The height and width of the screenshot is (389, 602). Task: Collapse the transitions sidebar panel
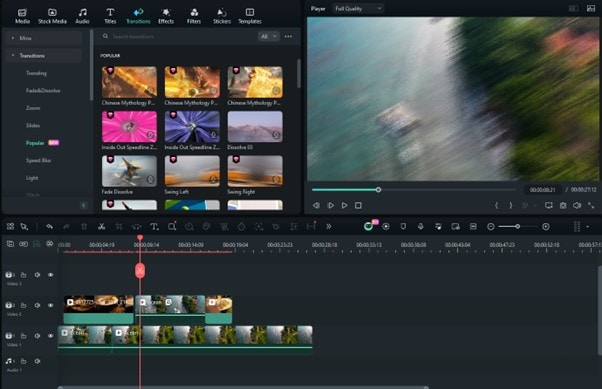point(84,205)
